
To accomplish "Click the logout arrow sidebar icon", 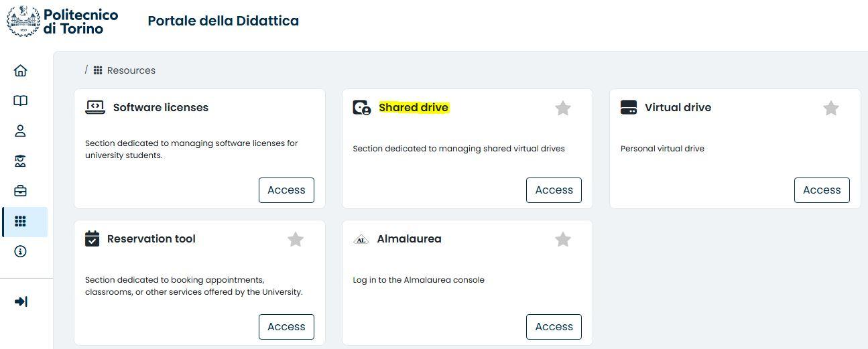I will click(x=21, y=301).
